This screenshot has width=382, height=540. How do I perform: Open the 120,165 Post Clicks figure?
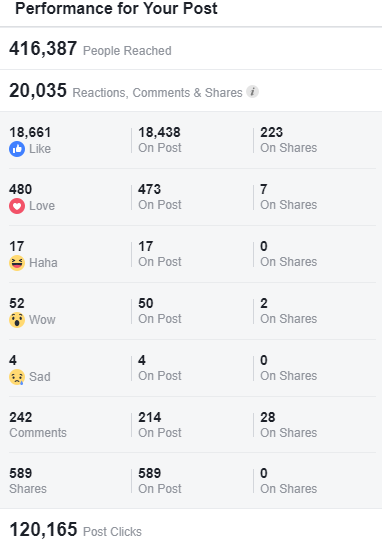point(43,529)
